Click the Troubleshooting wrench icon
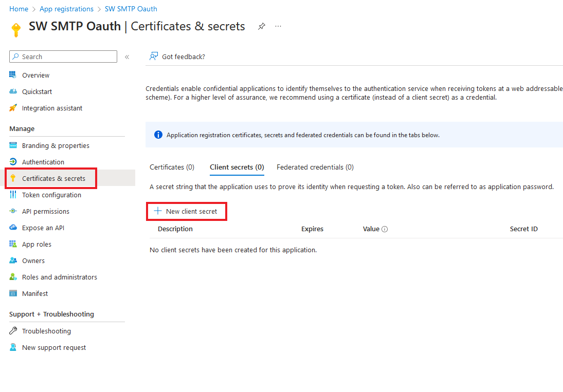This screenshot has height=392, width=563. tap(13, 331)
